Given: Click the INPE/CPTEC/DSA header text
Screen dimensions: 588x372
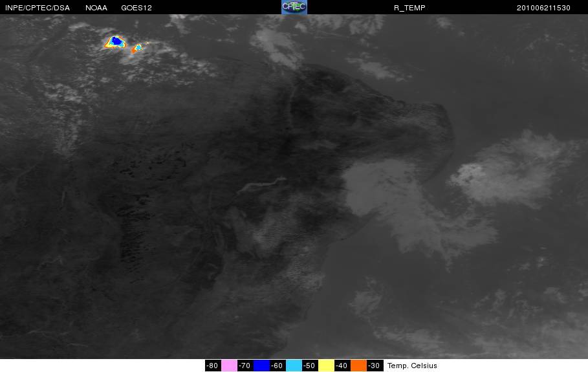Looking at the screenshot, I should coord(37,8).
